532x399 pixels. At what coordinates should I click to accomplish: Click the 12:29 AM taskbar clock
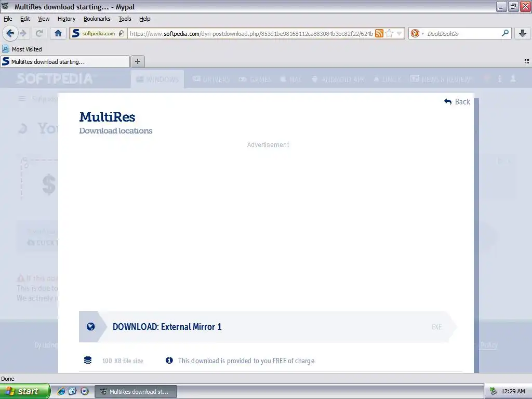pos(513,391)
